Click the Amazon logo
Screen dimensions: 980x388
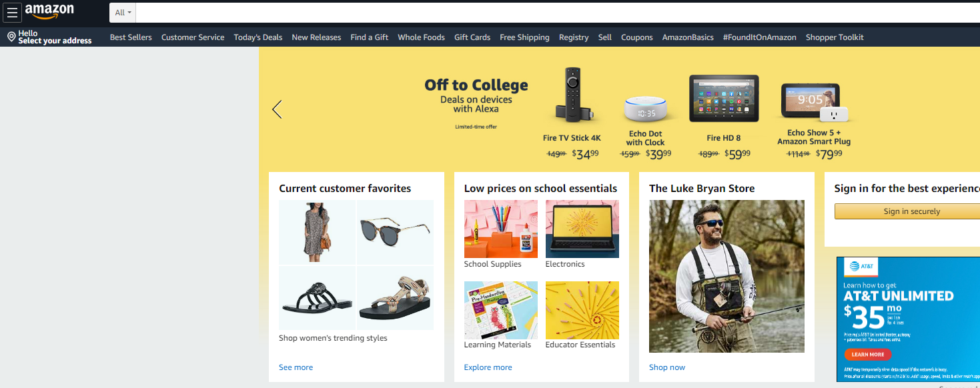50,11
